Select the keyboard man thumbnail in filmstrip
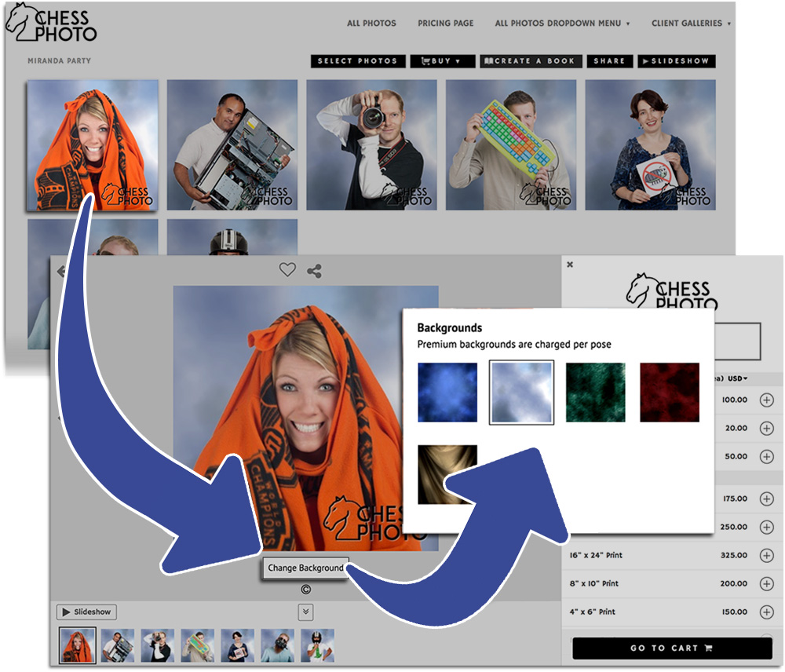 tap(197, 645)
